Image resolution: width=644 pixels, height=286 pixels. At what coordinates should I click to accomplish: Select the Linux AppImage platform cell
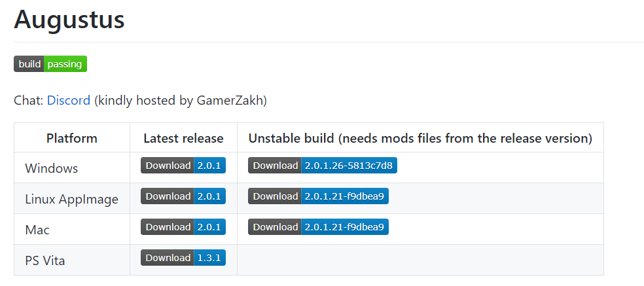click(x=71, y=199)
